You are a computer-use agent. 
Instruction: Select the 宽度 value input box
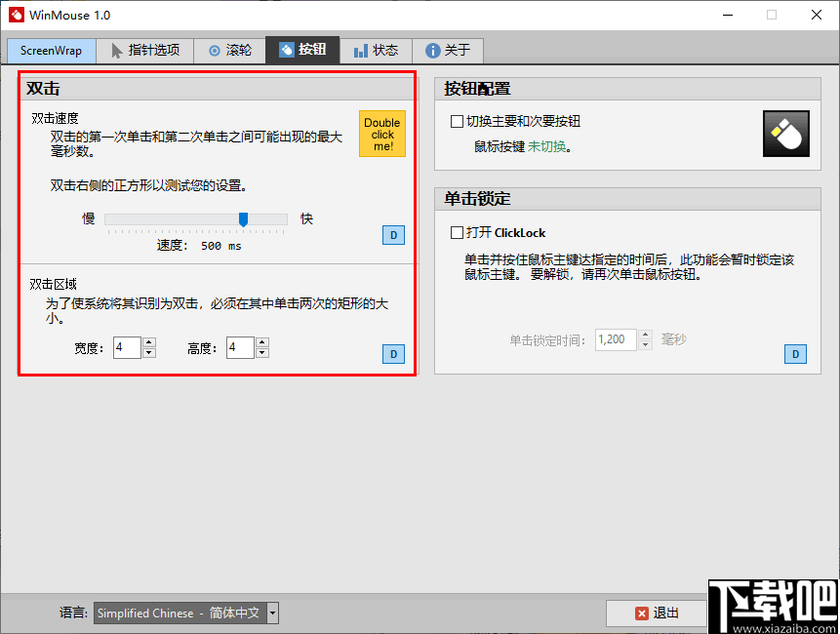[x=127, y=347]
